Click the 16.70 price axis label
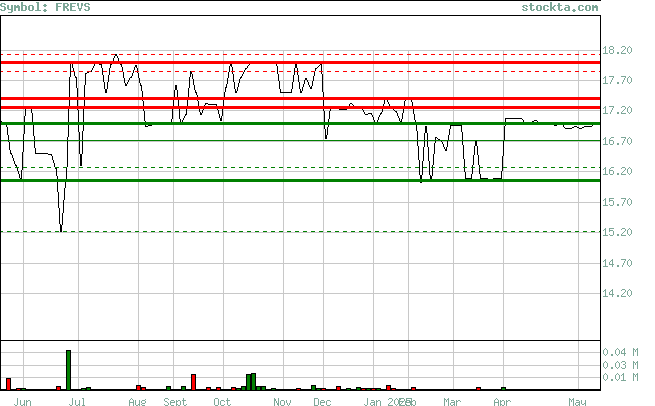The width and height of the screenshot is (655, 406). (x=617, y=141)
